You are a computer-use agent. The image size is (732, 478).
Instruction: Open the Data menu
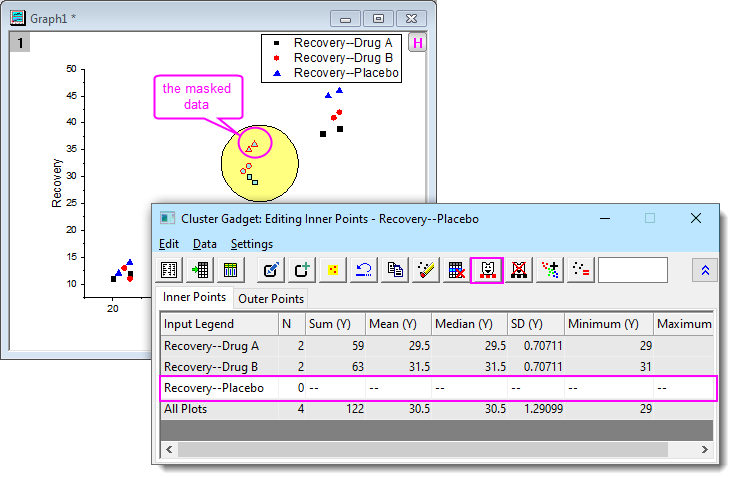[204, 244]
